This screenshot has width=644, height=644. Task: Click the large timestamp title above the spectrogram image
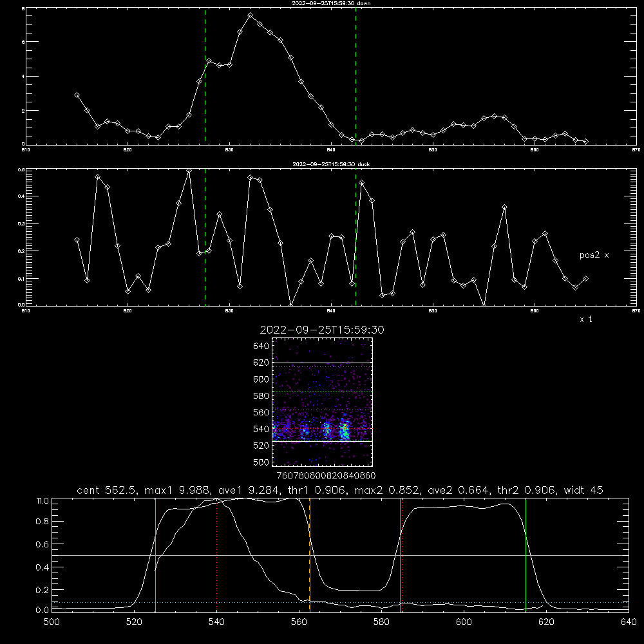pyautogui.click(x=322, y=330)
